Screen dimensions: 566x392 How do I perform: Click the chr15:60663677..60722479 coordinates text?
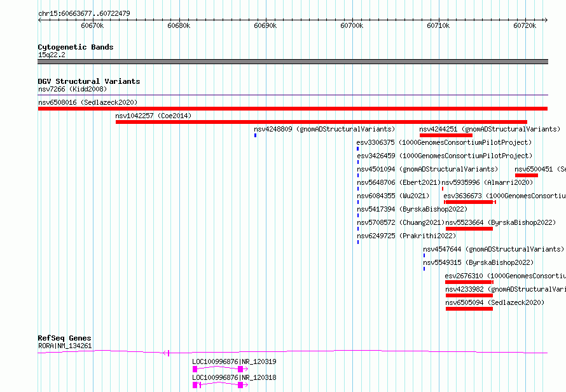pos(84,13)
